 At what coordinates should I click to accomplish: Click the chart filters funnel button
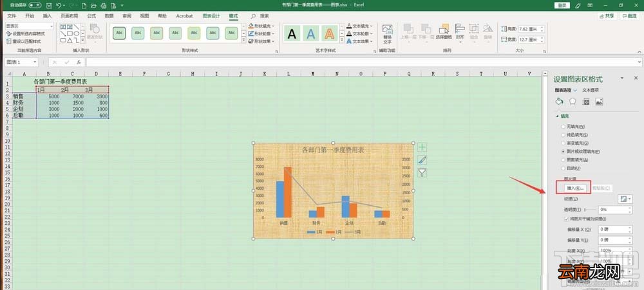[x=422, y=173]
